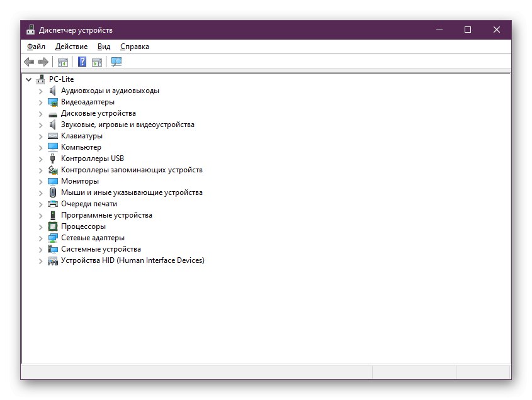Click the Мыши mouse icon
Viewport: 532px width, 400px height.
(53, 192)
